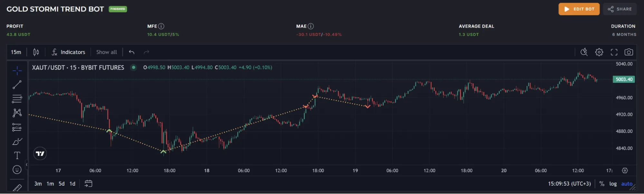The image size is (644, 194).
Task: Click the undo arrow
Action: (x=131, y=52)
